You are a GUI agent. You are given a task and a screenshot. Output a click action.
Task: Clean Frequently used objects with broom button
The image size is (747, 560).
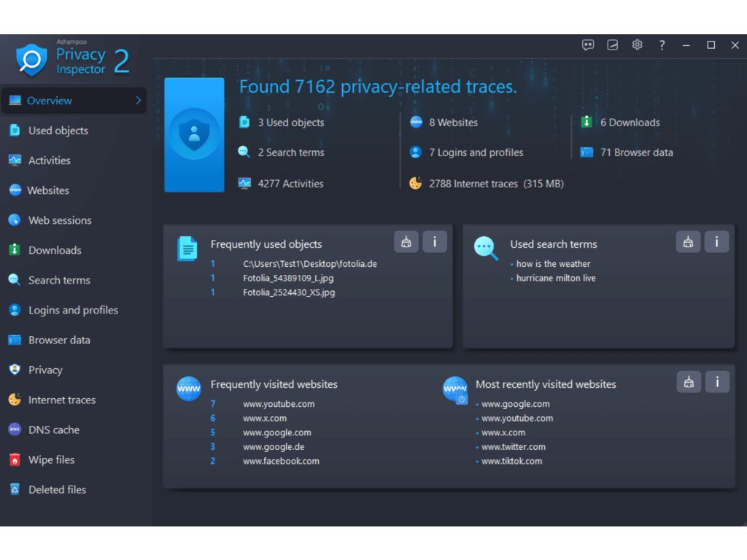(406, 242)
